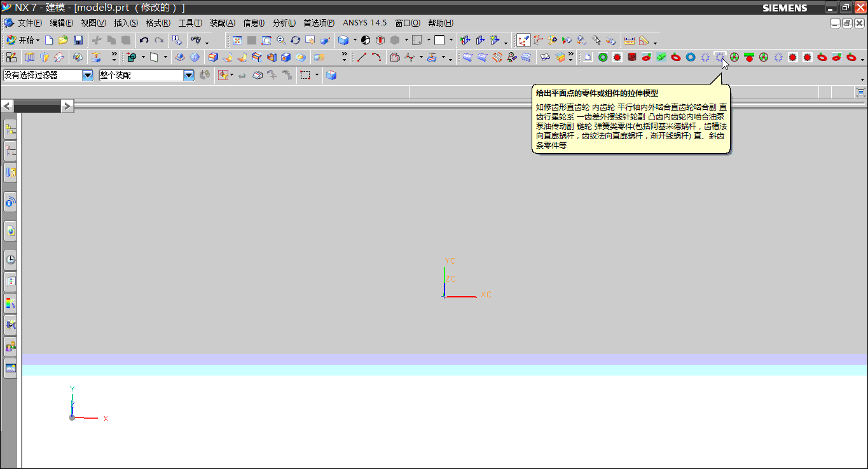The height and width of the screenshot is (469, 868).
Task: Open the rendering style cube dropdown
Action: [355, 40]
